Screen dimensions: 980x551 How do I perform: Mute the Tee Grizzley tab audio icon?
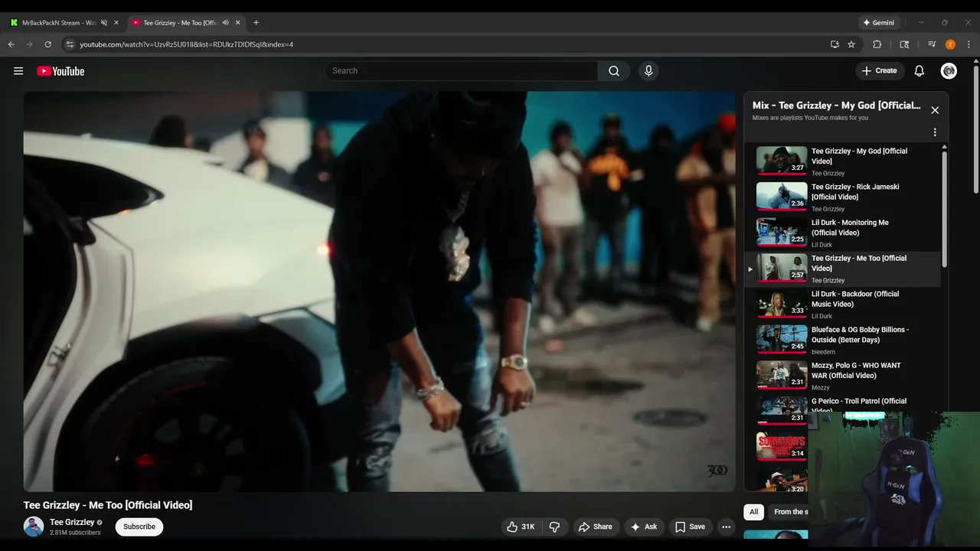click(225, 23)
